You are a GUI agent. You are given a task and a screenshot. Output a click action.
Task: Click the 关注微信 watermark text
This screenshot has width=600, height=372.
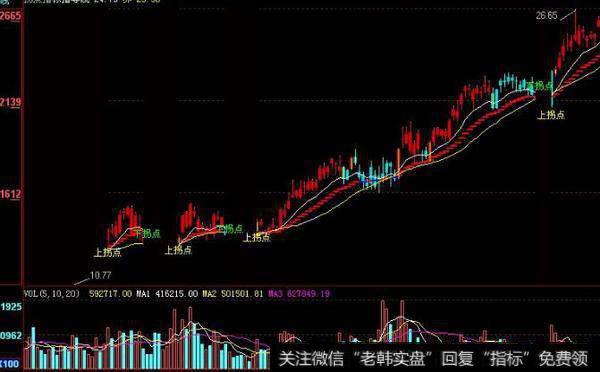311,359
